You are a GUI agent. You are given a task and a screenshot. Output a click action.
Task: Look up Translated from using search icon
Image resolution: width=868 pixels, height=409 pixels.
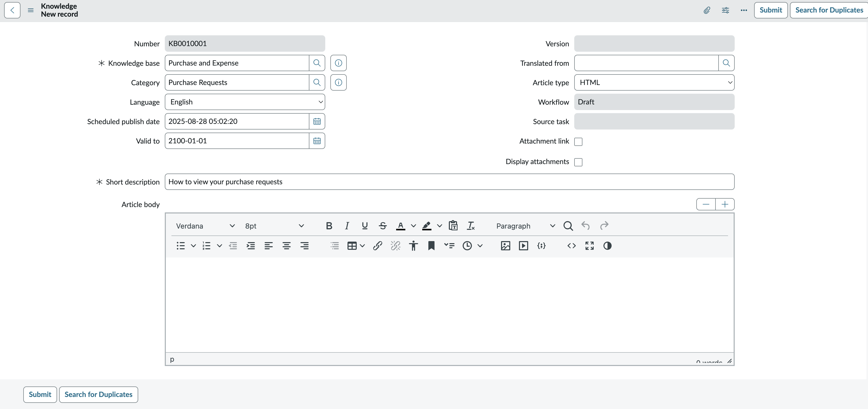726,63
